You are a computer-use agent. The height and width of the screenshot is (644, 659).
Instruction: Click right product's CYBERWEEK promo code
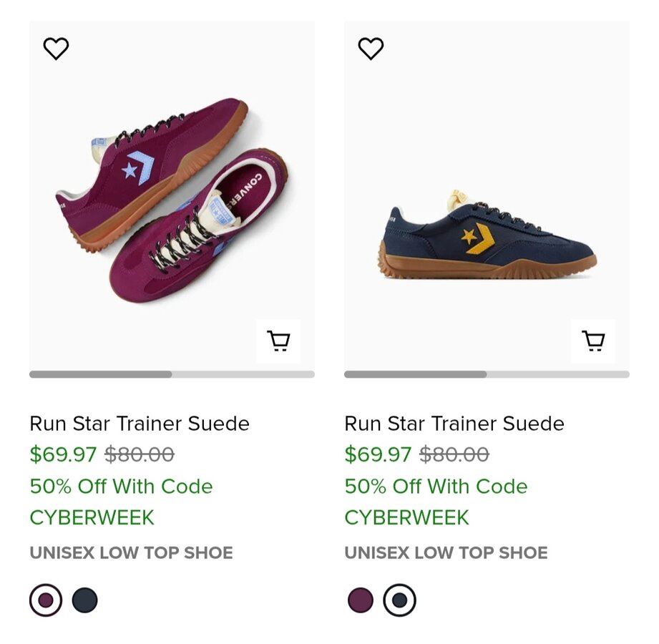[x=407, y=517]
